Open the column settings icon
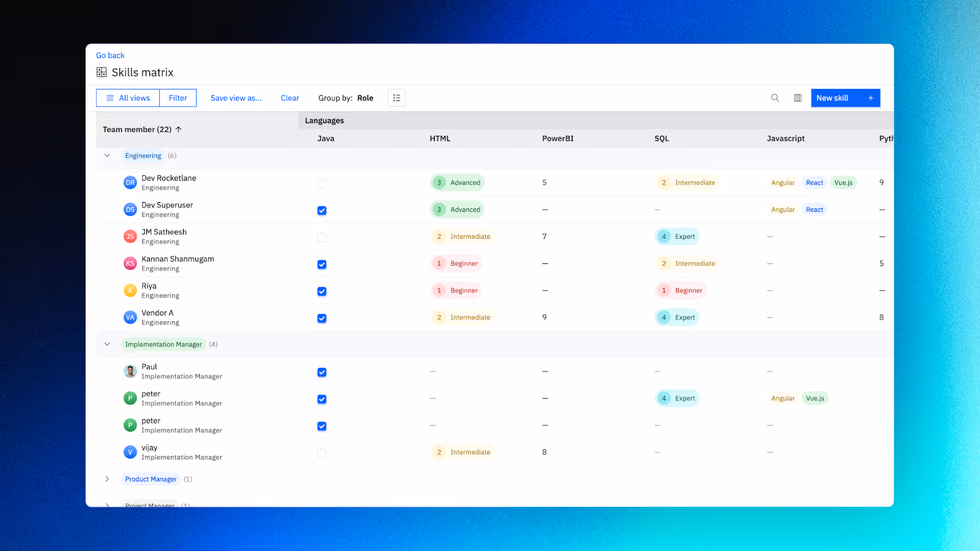980x551 pixels. click(797, 98)
